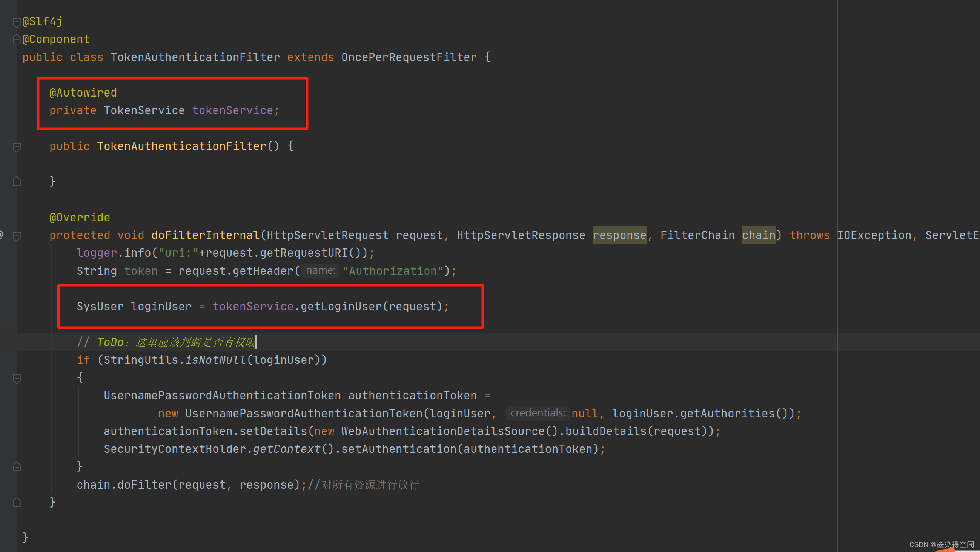
Task: Collapse the doFilterInternal method fold
Action: coord(17,236)
